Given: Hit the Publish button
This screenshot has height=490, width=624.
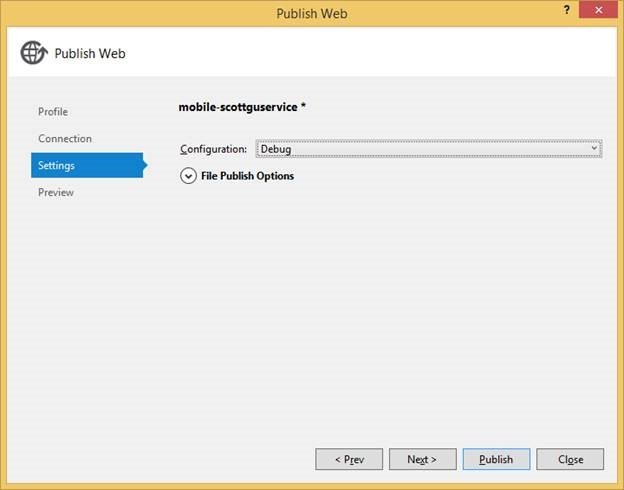Looking at the screenshot, I should click(x=496, y=459).
